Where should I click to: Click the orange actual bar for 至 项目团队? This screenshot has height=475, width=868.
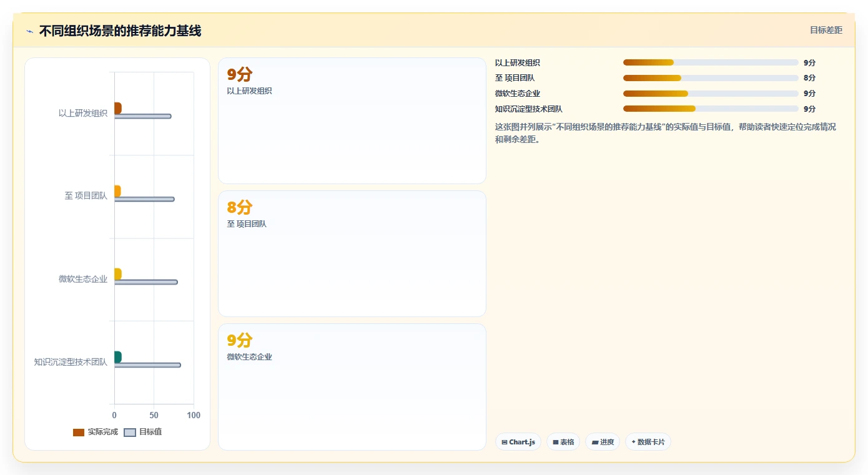pos(117,191)
